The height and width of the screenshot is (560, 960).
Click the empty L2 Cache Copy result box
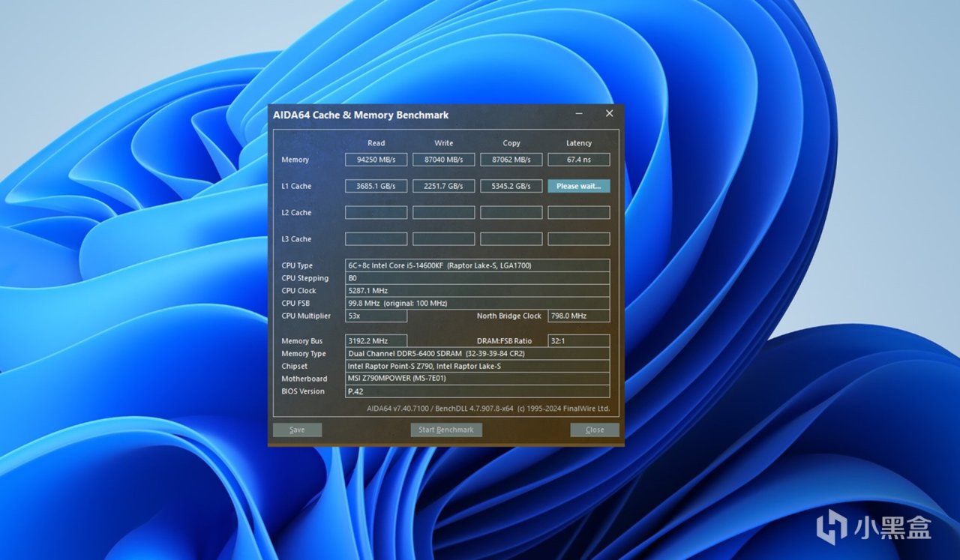(x=511, y=213)
